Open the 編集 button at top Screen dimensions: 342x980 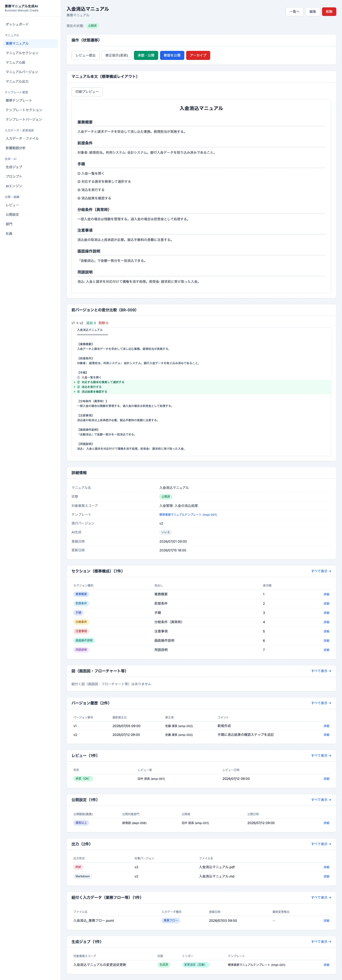pos(312,11)
